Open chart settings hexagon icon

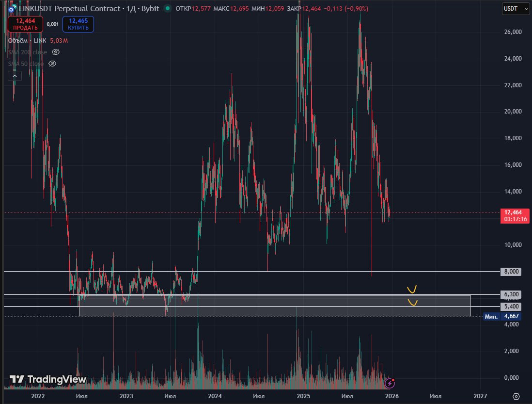point(516,396)
